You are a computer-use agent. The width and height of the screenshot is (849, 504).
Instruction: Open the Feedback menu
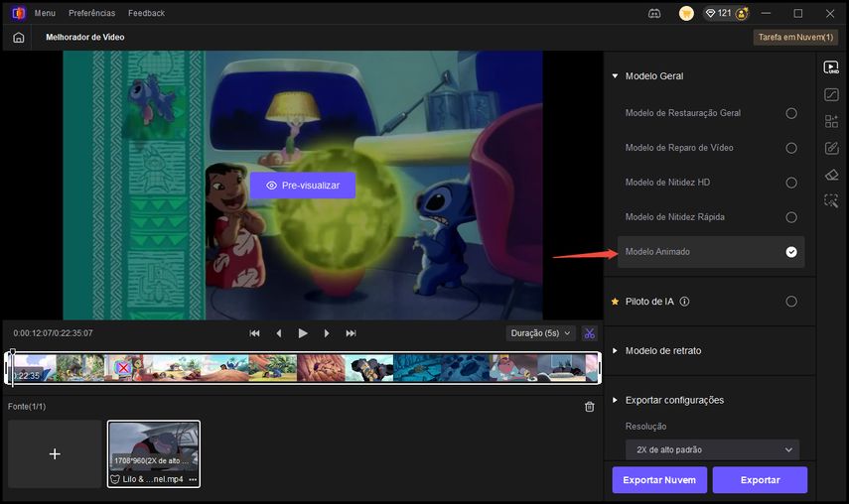coord(146,13)
